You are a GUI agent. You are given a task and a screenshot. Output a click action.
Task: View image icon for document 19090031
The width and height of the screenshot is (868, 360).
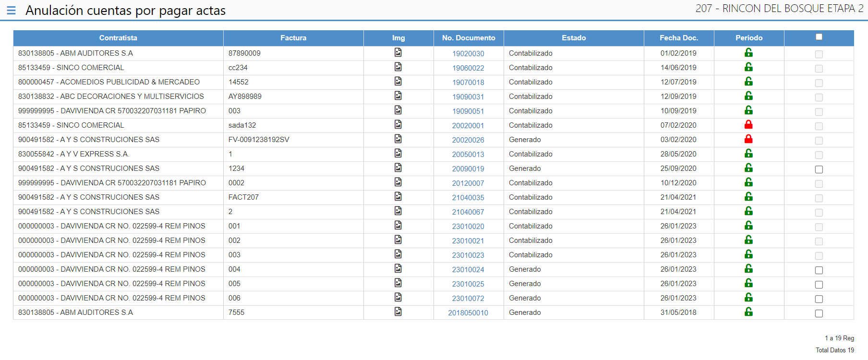point(398,96)
